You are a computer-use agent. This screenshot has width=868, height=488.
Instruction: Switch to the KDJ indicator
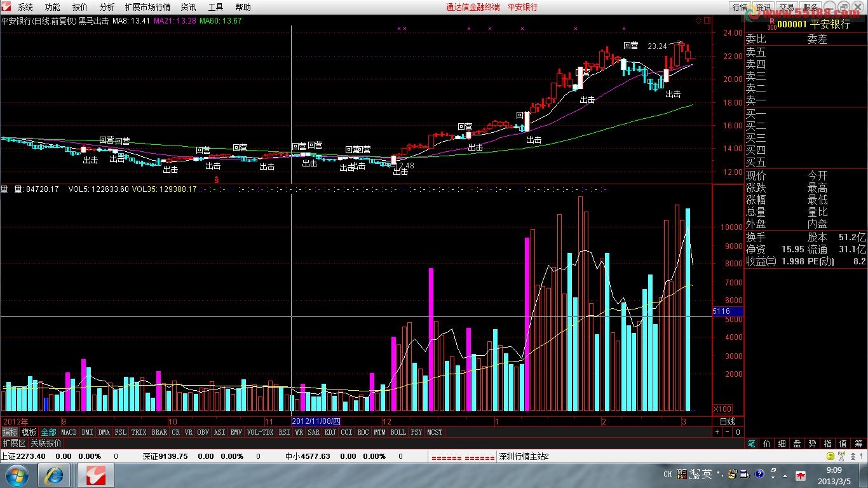tap(330, 432)
